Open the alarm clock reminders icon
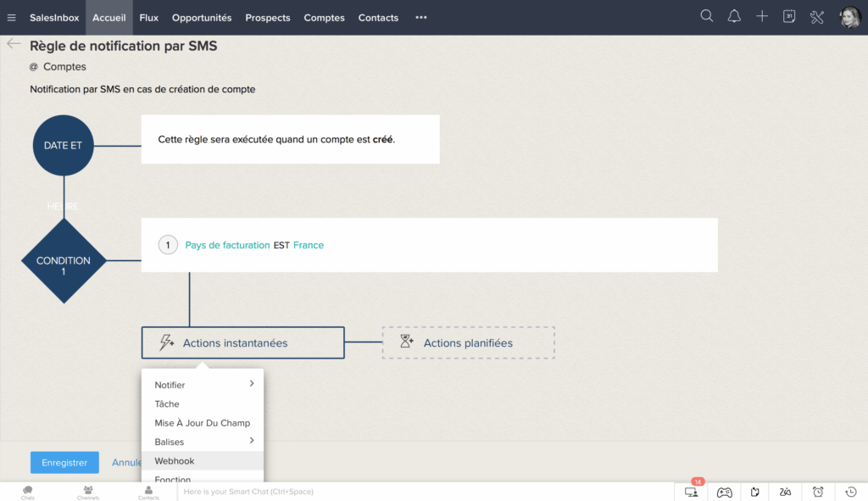Screen dimensions: 868x501 point(818,492)
